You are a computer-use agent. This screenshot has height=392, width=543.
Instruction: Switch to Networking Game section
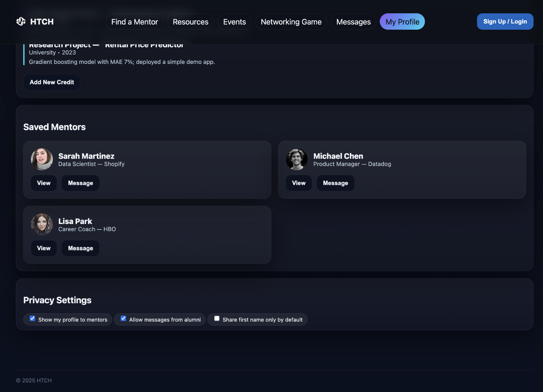[291, 22]
